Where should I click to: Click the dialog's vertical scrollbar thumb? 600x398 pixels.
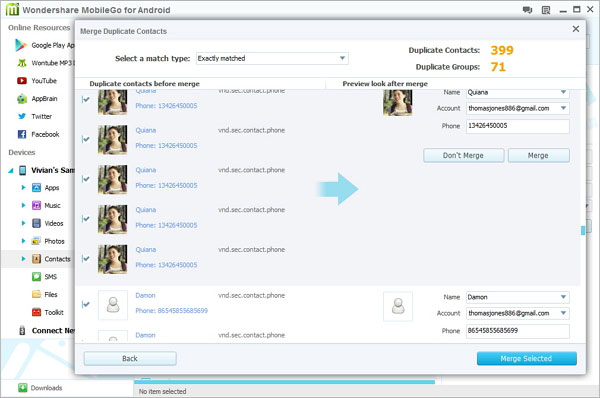pyautogui.click(x=583, y=230)
